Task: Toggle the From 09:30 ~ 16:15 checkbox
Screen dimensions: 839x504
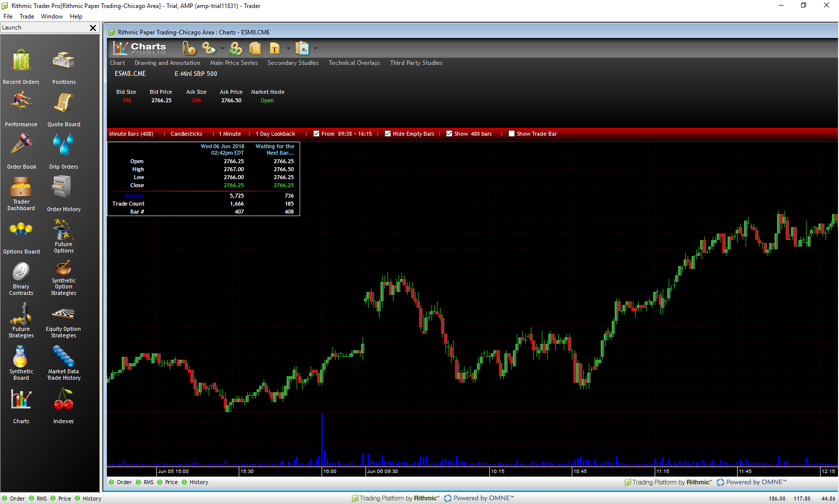Action: tap(316, 134)
